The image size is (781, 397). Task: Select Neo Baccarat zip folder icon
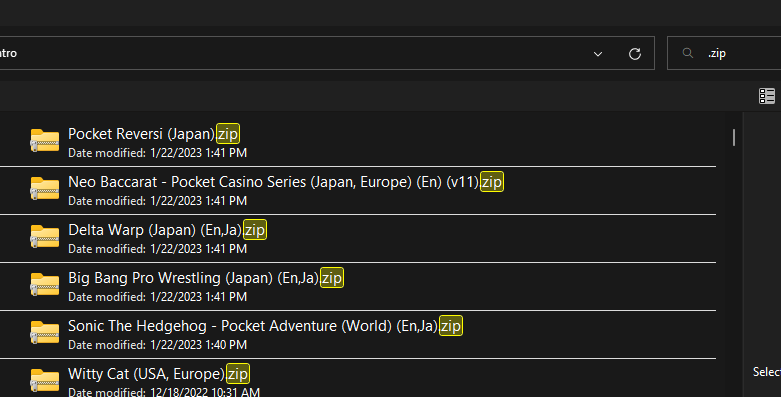(45, 188)
